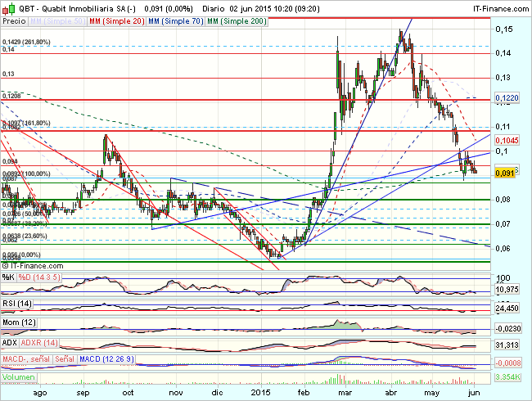532x401 pixels.
Task: Click the ADX indicator label
Action: (10, 343)
